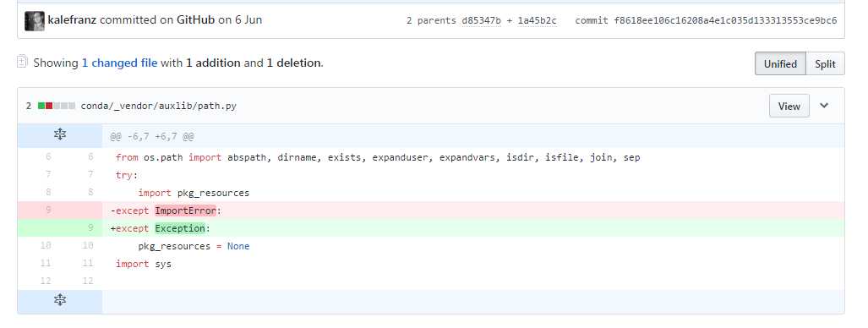The height and width of the screenshot is (328, 868).
Task: Click the 'from os.path import' line
Action: pyautogui.click(x=378, y=157)
